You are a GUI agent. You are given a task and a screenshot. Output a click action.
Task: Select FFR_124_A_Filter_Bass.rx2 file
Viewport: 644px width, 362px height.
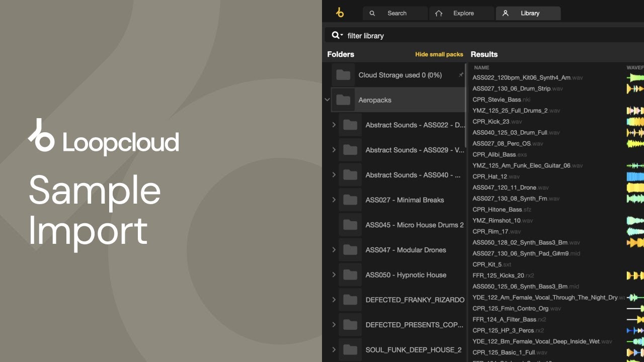coord(509,320)
